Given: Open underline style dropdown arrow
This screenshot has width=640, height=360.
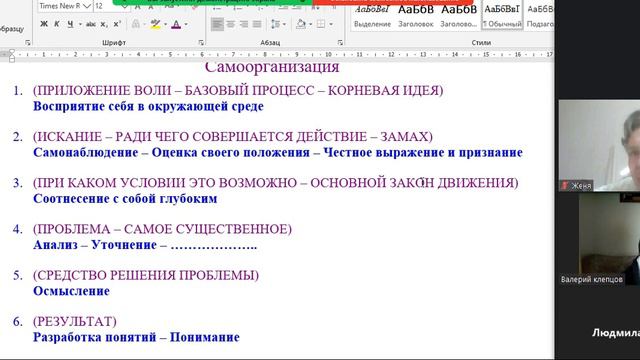Looking at the screenshot, I should tap(80, 24).
